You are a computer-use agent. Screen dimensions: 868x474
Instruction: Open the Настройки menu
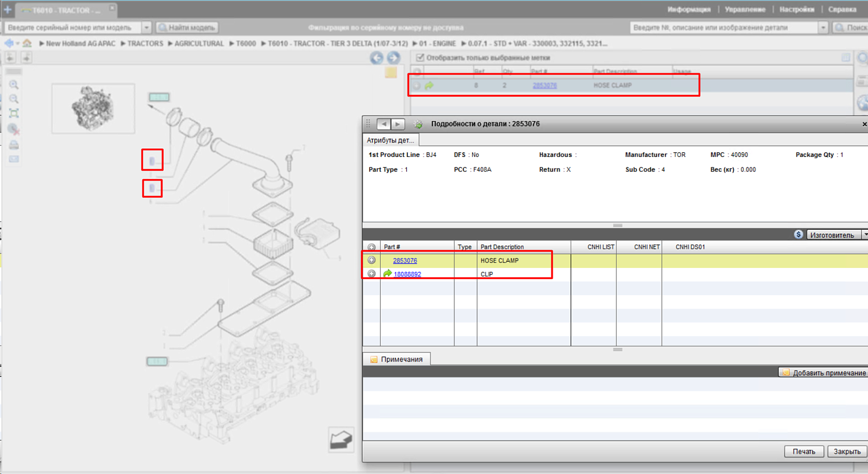[x=797, y=9]
